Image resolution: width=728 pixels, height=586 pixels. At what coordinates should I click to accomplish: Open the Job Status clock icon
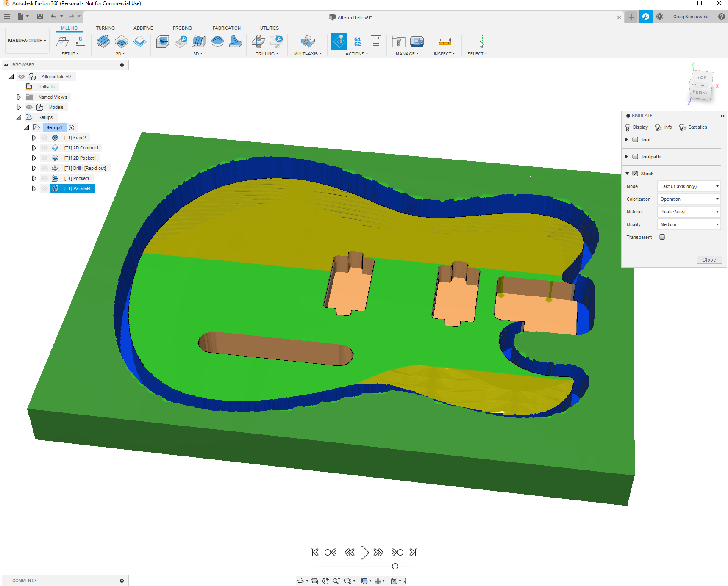click(660, 17)
